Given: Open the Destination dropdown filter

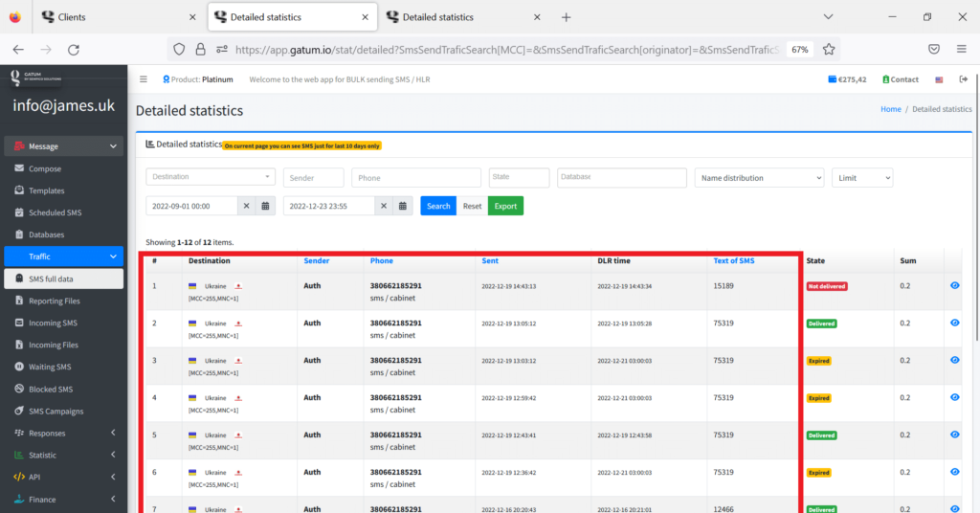Looking at the screenshot, I should [x=210, y=177].
